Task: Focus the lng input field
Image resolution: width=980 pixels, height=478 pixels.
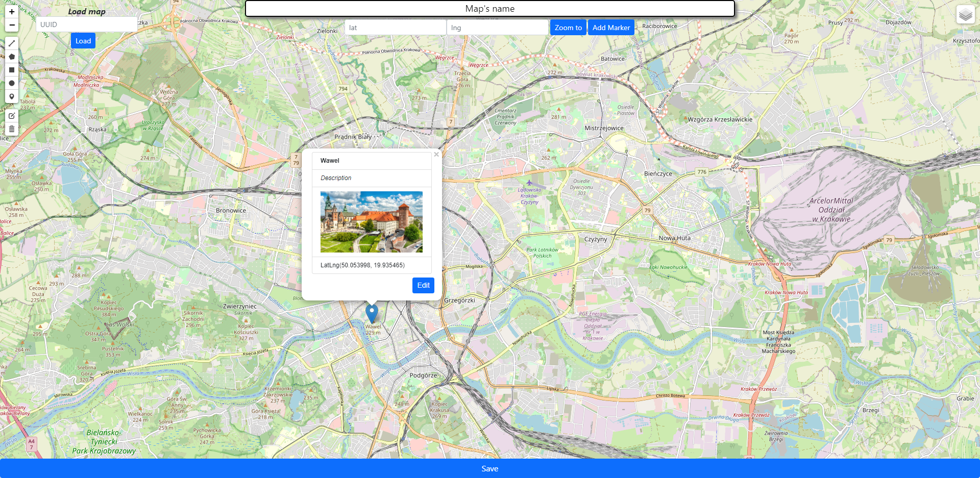Action: pos(498,28)
